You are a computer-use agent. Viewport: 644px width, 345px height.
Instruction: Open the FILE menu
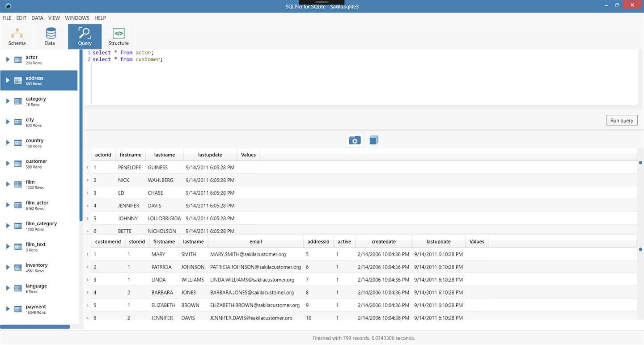click(x=7, y=18)
